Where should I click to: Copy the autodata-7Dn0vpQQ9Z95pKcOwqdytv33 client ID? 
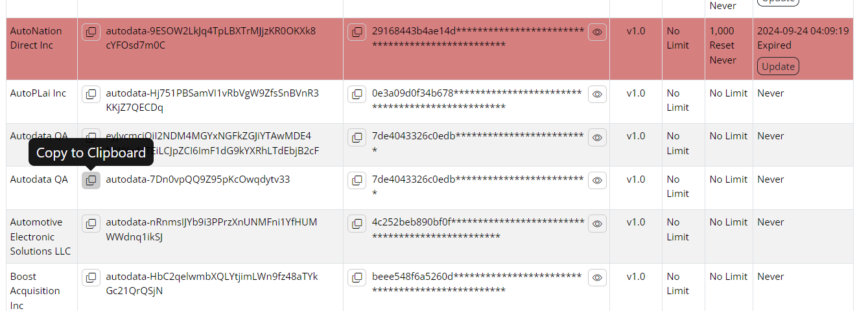coord(91,180)
